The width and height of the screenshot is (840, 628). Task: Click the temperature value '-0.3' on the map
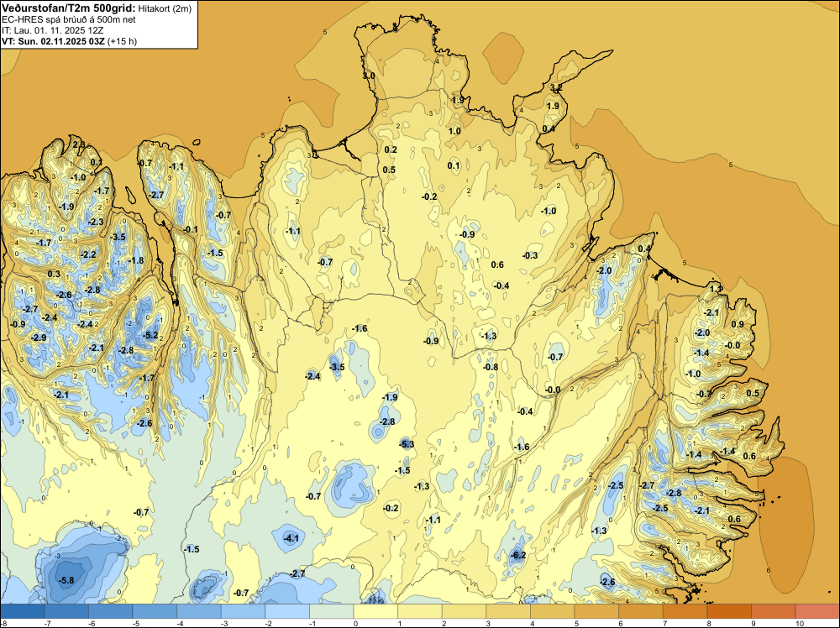point(530,255)
